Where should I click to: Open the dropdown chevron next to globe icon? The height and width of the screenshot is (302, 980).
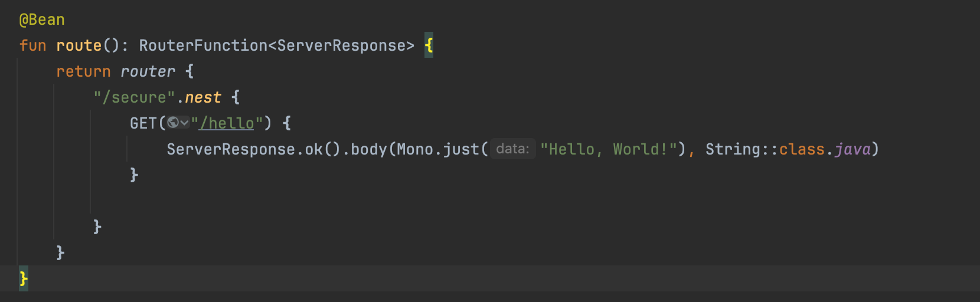[184, 123]
